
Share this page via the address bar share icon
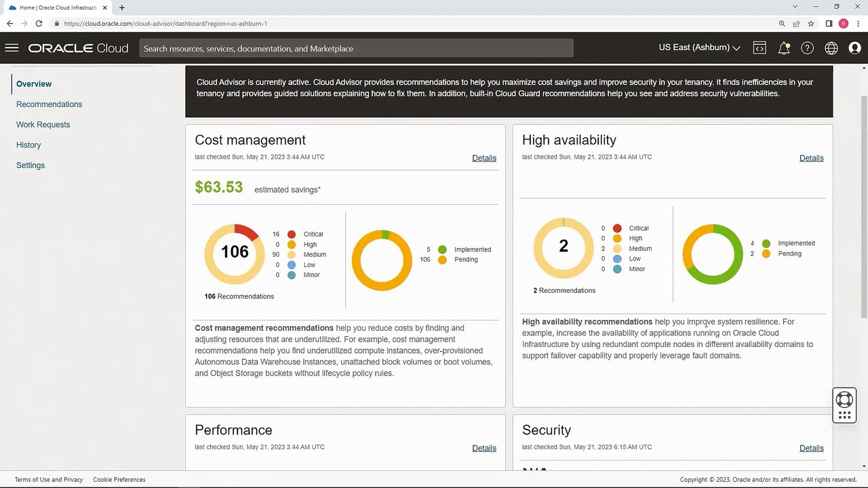(797, 23)
